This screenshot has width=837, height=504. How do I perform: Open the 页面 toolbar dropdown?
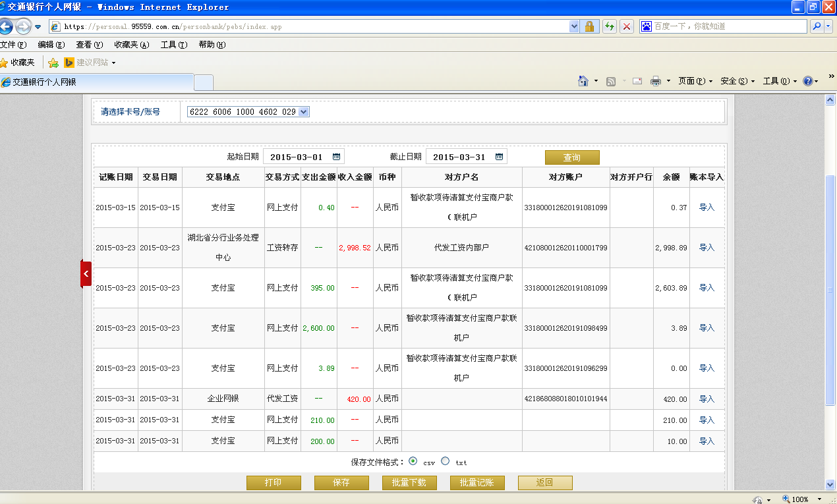(695, 81)
